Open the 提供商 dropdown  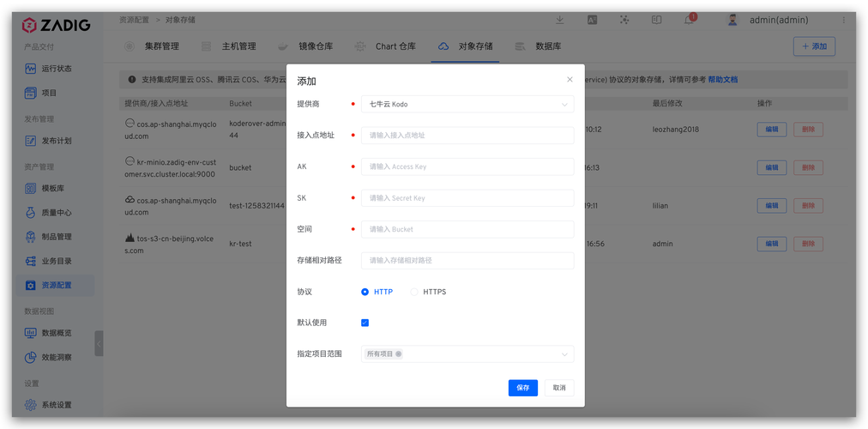point(467,104)
